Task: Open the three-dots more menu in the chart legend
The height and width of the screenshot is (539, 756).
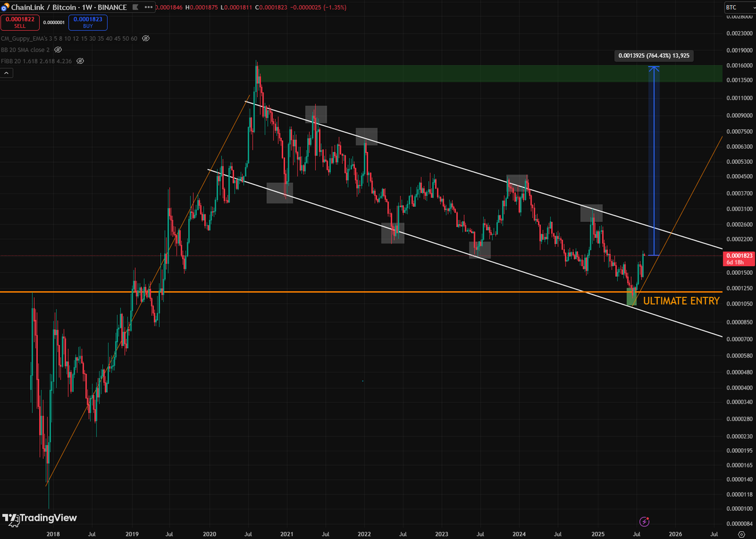Action: click(x=149, y=7)
